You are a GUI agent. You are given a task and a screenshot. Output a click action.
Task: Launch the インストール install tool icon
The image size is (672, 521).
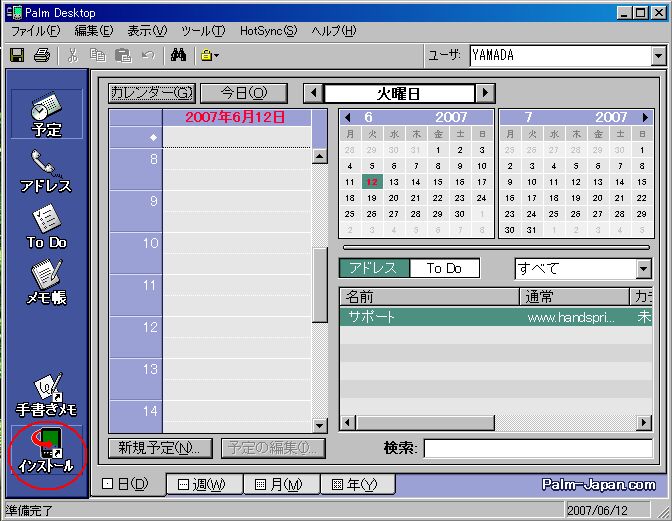click(x=46, y=451)
